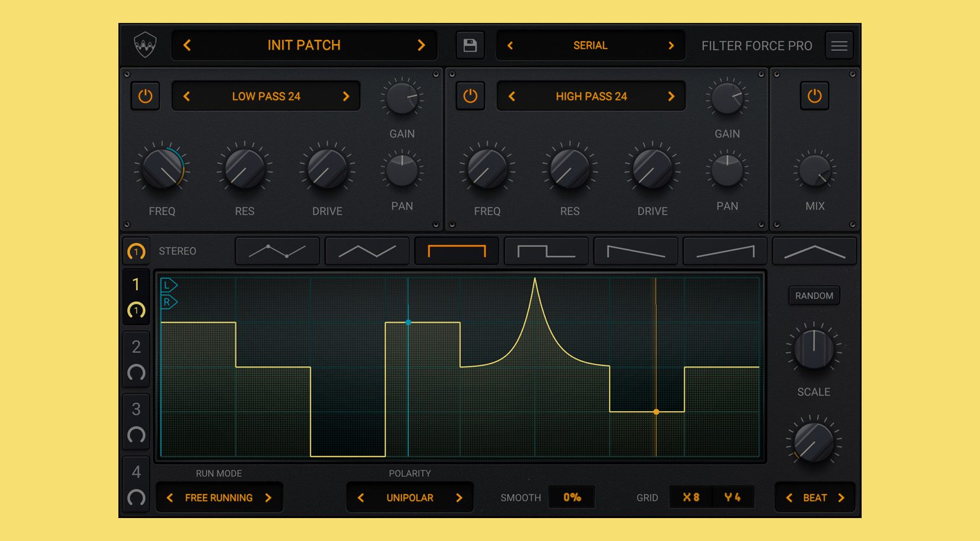This screenshot has height=541, width=980.
Task: Click the RANDOM button
Action: [814, 295]
